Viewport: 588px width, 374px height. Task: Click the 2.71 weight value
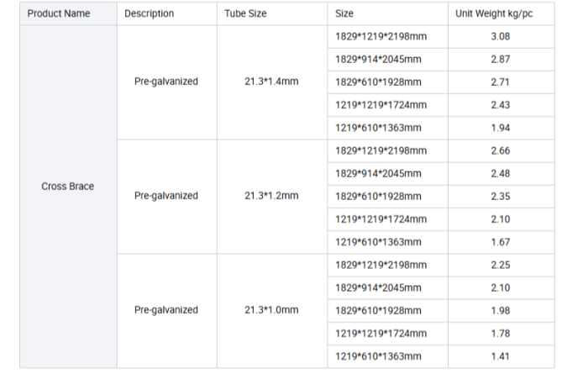tap(501, 82)
